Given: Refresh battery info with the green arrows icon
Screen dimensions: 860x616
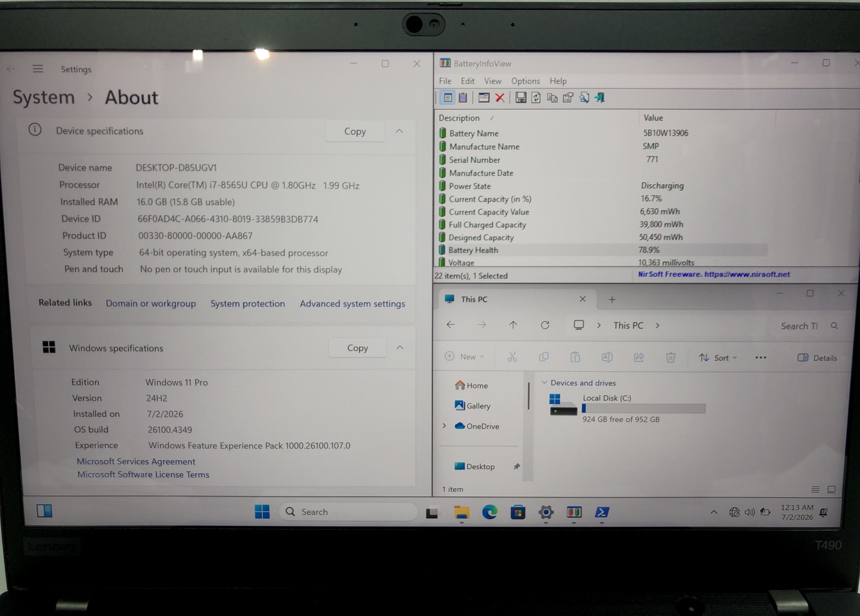Looking at the screenshot, I should [x=536, y=98].
